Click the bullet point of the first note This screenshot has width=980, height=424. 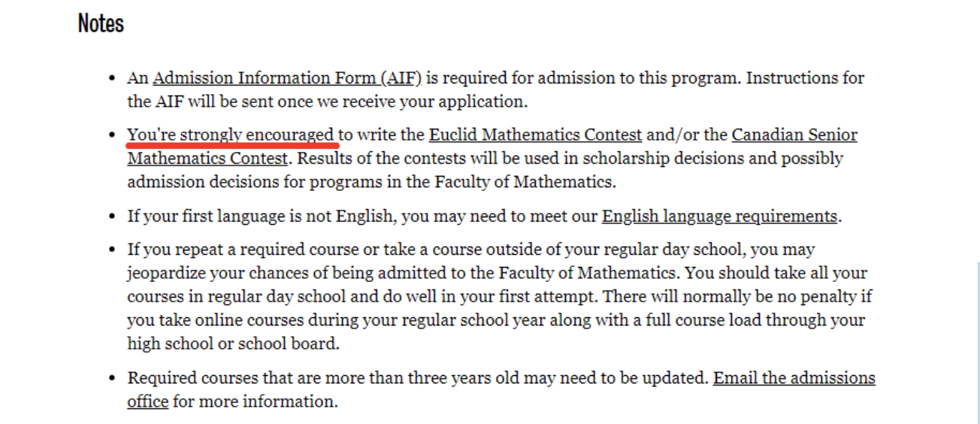(111, 79)
